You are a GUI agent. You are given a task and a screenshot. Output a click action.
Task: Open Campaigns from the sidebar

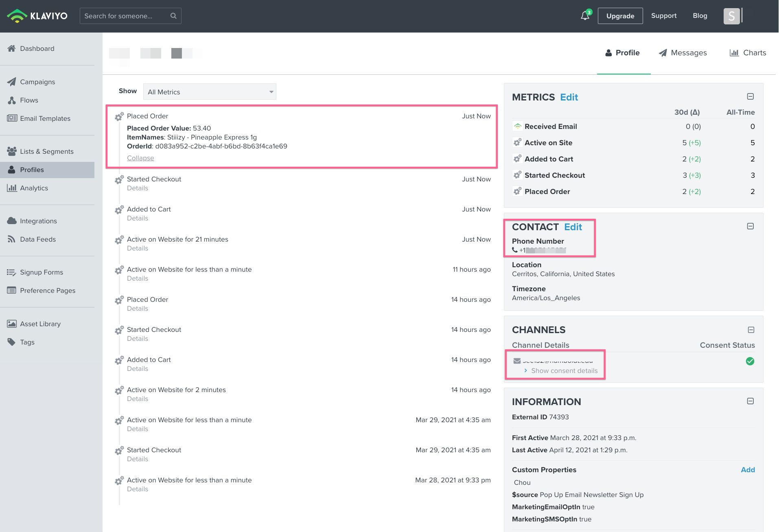37,82
